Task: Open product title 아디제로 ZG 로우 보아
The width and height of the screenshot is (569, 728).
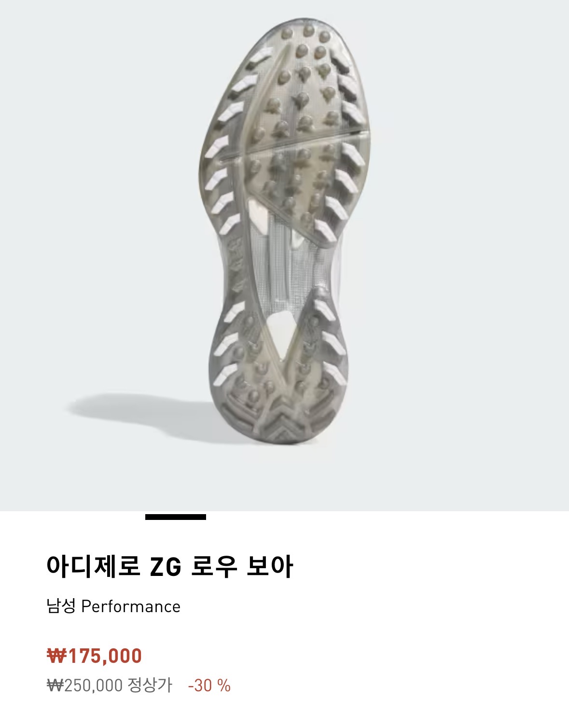Action: (x=169, y=566)
